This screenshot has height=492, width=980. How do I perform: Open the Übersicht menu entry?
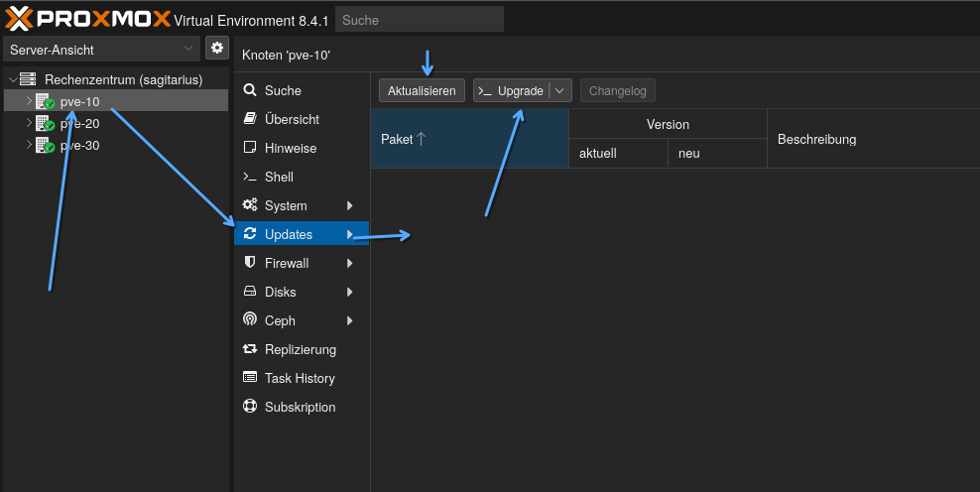point(302,119)
